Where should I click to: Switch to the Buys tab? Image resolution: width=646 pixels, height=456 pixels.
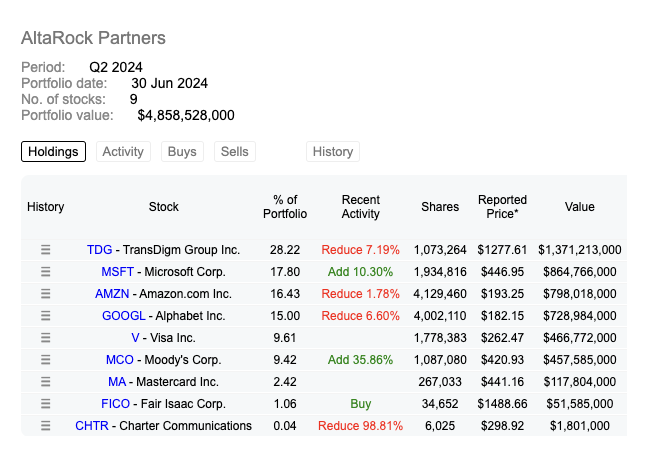(x=182, y=152)
